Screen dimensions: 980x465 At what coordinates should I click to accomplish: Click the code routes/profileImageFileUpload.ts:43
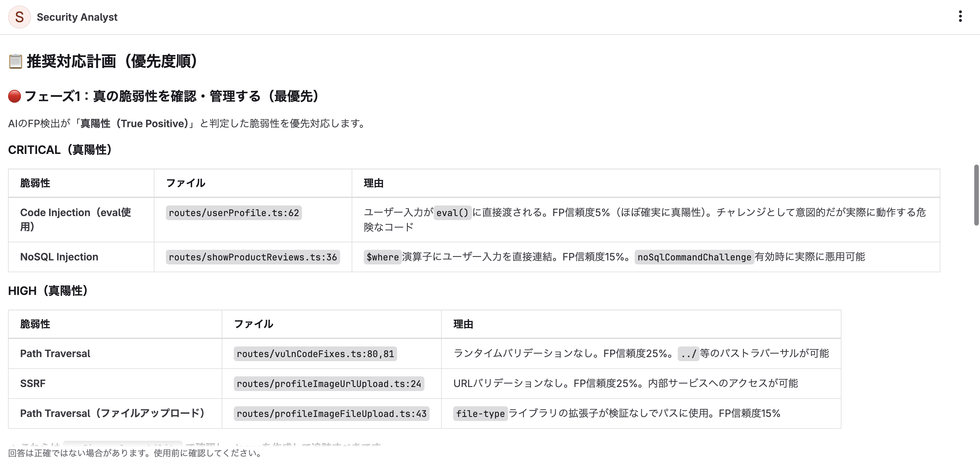coord(331,413)
